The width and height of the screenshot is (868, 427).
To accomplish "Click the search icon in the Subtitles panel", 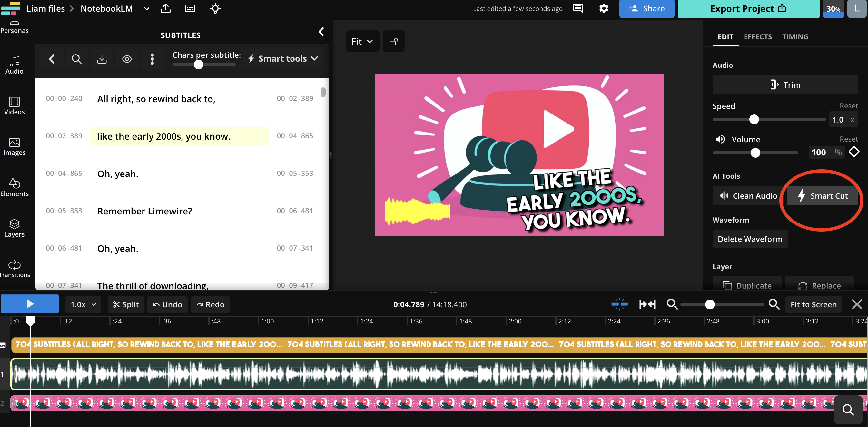I will point(76,59).
